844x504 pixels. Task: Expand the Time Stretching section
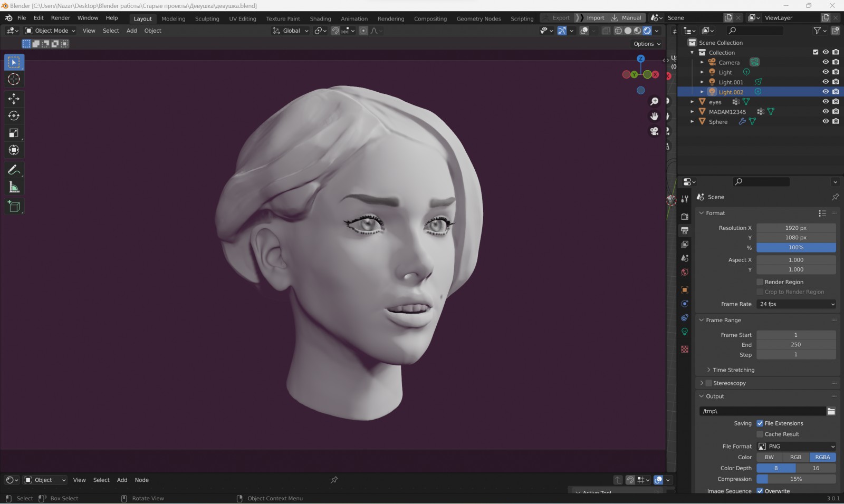[733, 370]
